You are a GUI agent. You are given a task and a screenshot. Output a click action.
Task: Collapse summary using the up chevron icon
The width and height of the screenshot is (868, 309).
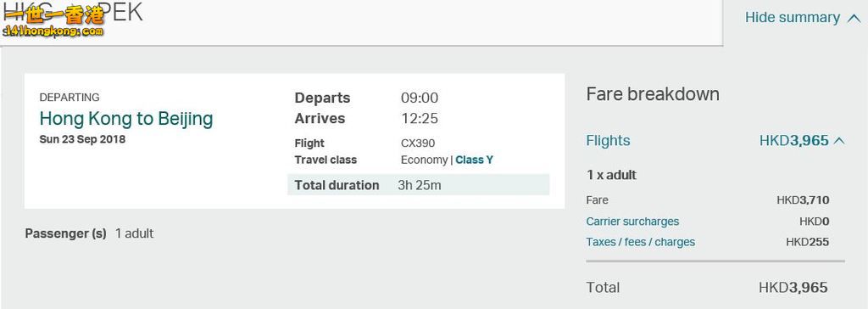click(x=854, y=19)
